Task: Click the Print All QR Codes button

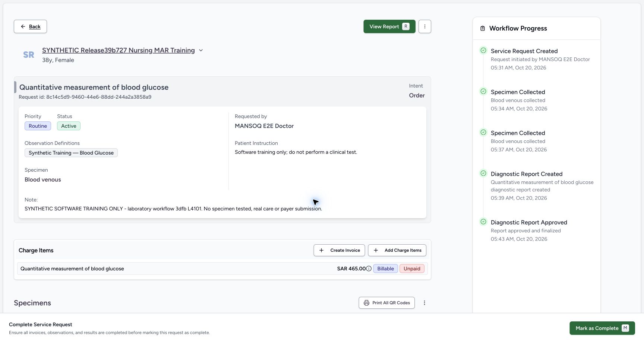Action: tap(386, 303)
